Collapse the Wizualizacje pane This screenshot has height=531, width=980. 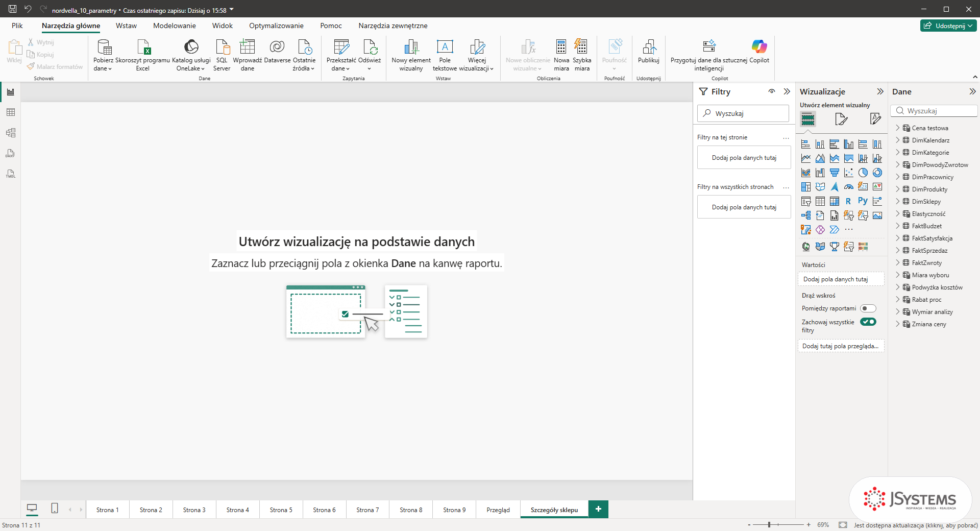pos(880,91)
